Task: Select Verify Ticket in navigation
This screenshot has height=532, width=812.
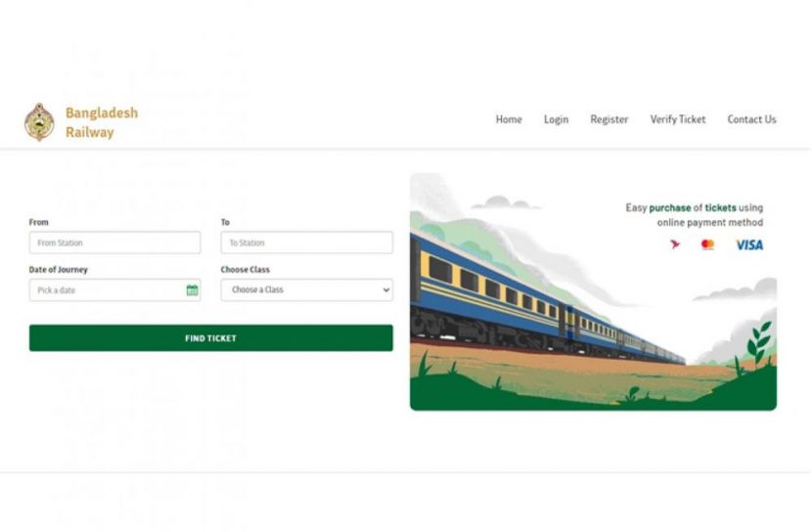Action: click(677, 119)
